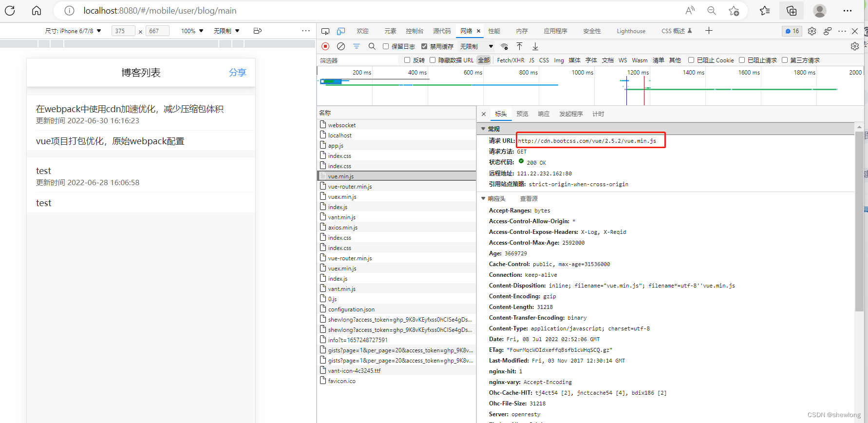Click the width 375 input field
Viewport: 868px width, 423px height.
click(123, 31)
